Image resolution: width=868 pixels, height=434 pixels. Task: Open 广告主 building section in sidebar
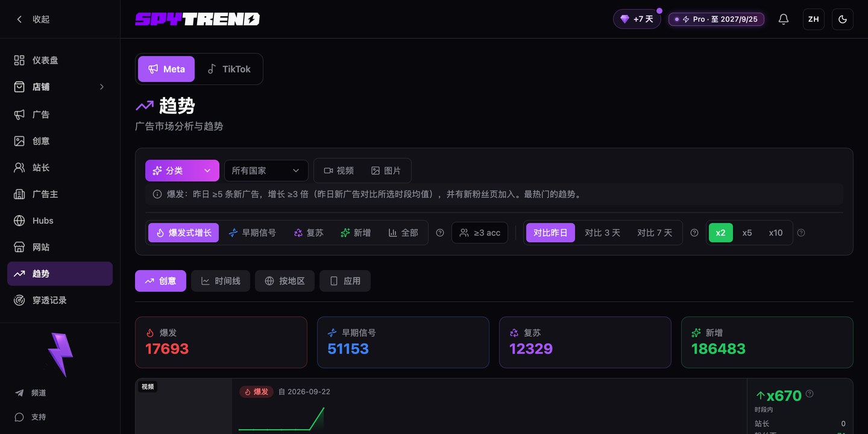point(60,194)
